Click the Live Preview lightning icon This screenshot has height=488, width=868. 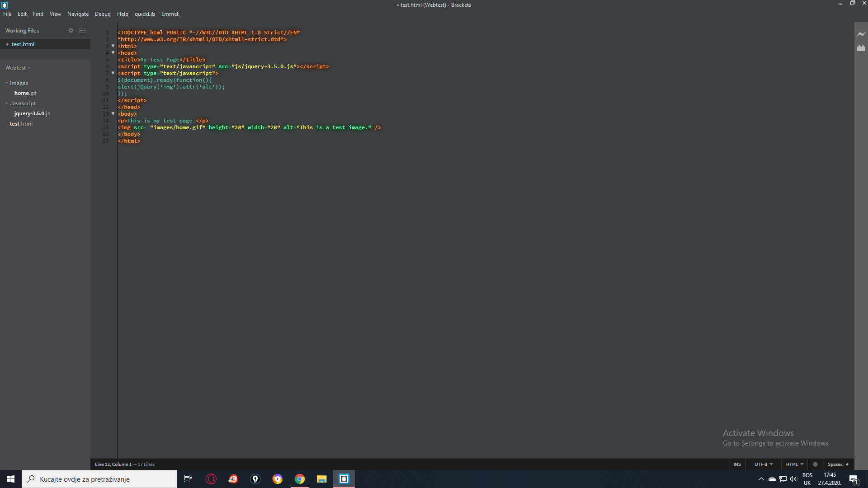coord(861,34)
